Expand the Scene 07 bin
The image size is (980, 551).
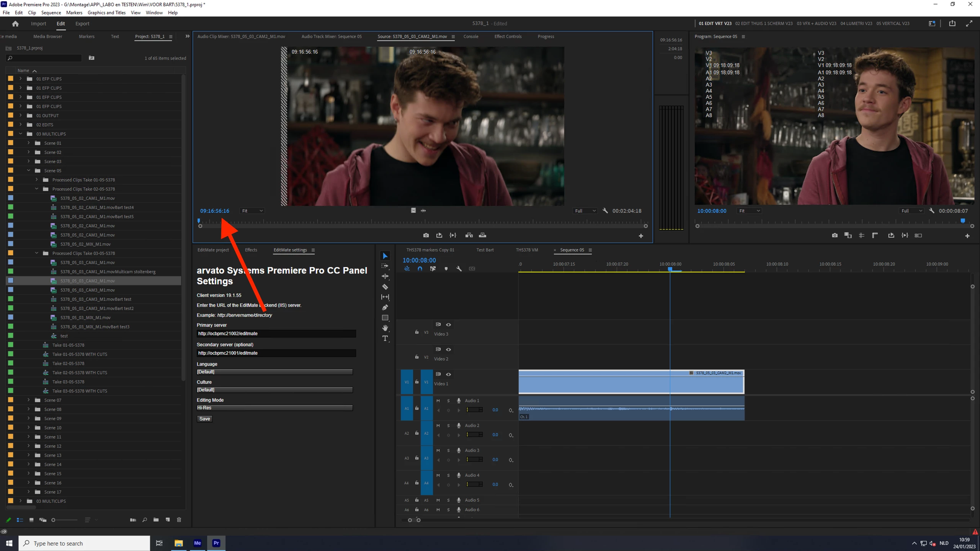click(29, 400)
